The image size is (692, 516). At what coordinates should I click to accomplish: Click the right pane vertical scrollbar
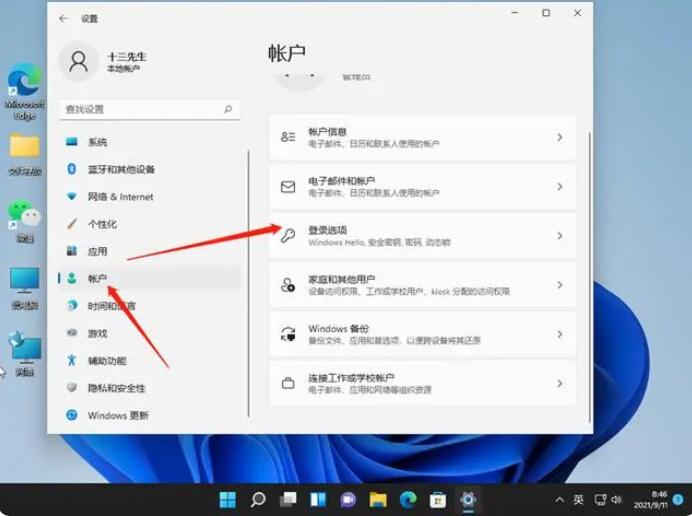(590, 277)
